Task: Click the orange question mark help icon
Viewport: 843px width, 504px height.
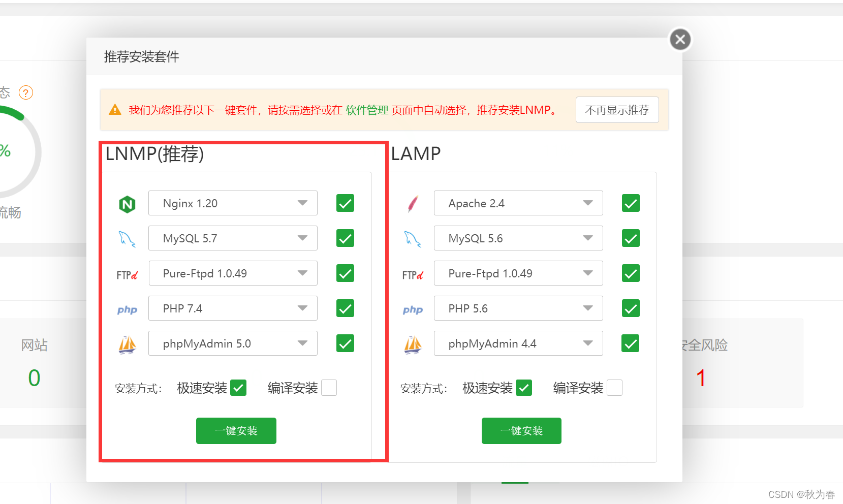Action: [x=26, y=92]
